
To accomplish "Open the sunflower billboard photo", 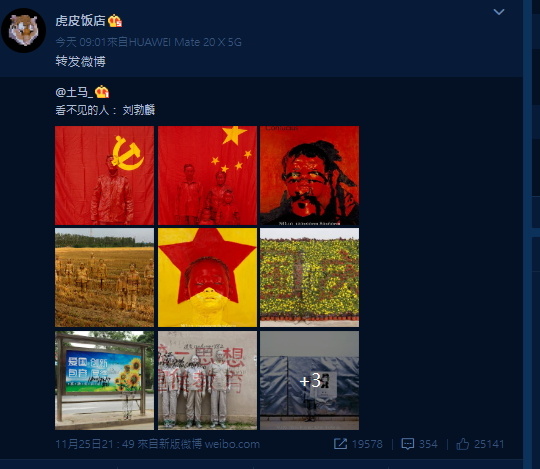I will [x=104, y=381].
